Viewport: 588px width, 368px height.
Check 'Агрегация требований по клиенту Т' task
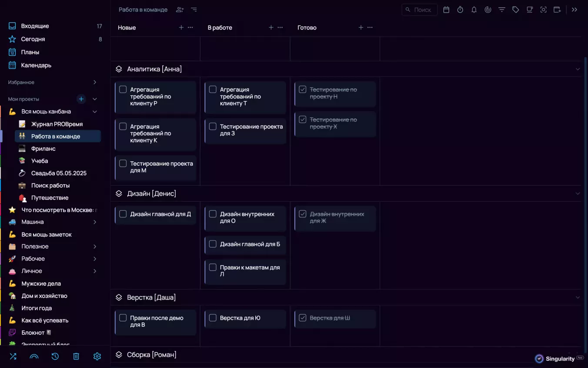[x=213, y=89]
